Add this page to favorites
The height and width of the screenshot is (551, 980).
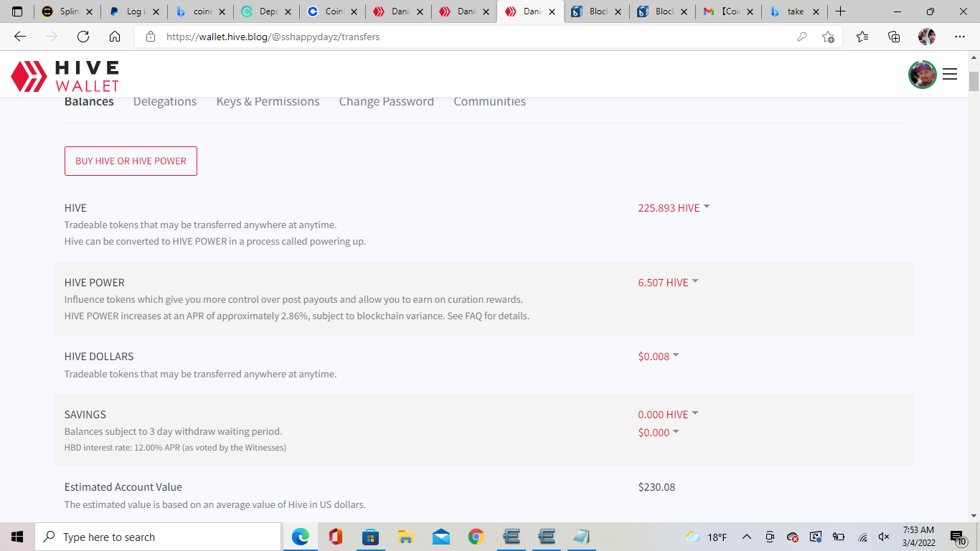click(x=829, y=37)
